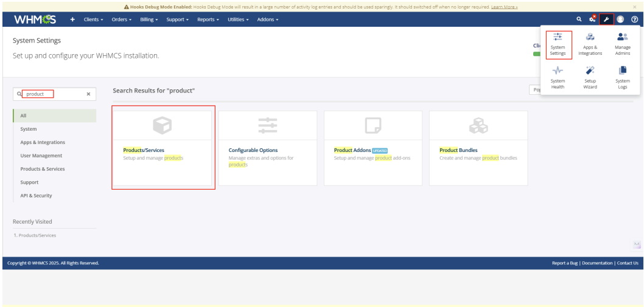Image resolution: width=644 pixels, height=307 pixels.
Task: Open the Product Bundles link
Action: pos(458,150)
